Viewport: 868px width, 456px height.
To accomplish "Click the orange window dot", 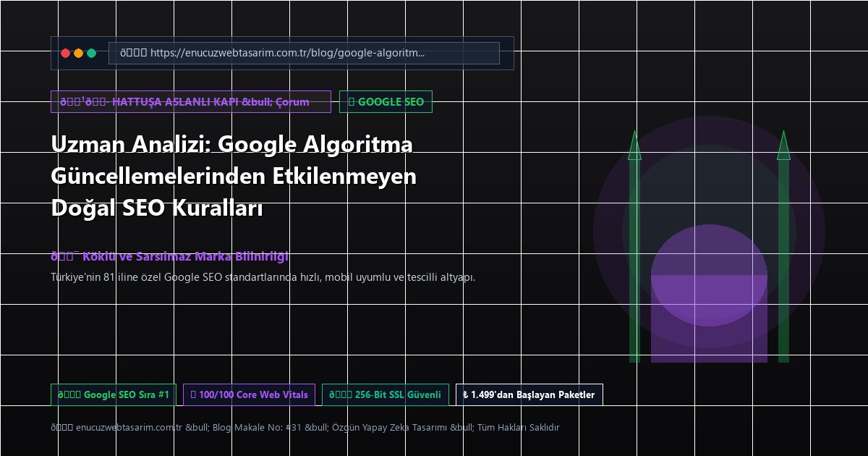I will [x=78, y=53].
